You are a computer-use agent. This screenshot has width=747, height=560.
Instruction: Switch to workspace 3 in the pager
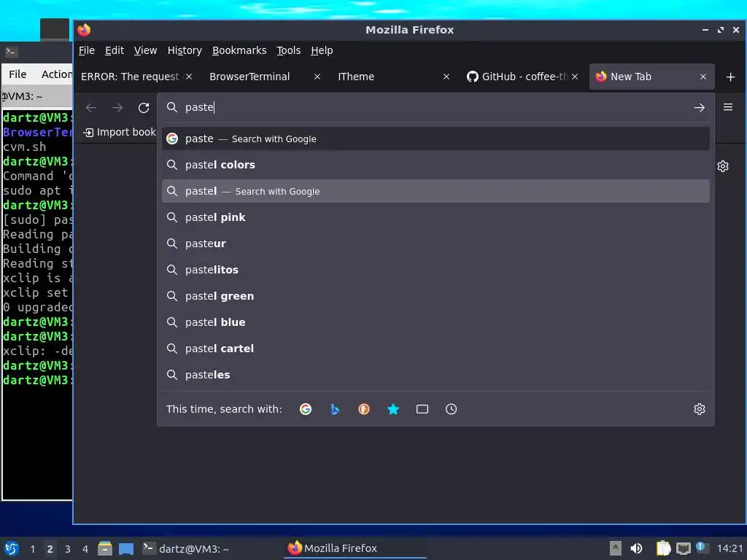click(68, 549)
